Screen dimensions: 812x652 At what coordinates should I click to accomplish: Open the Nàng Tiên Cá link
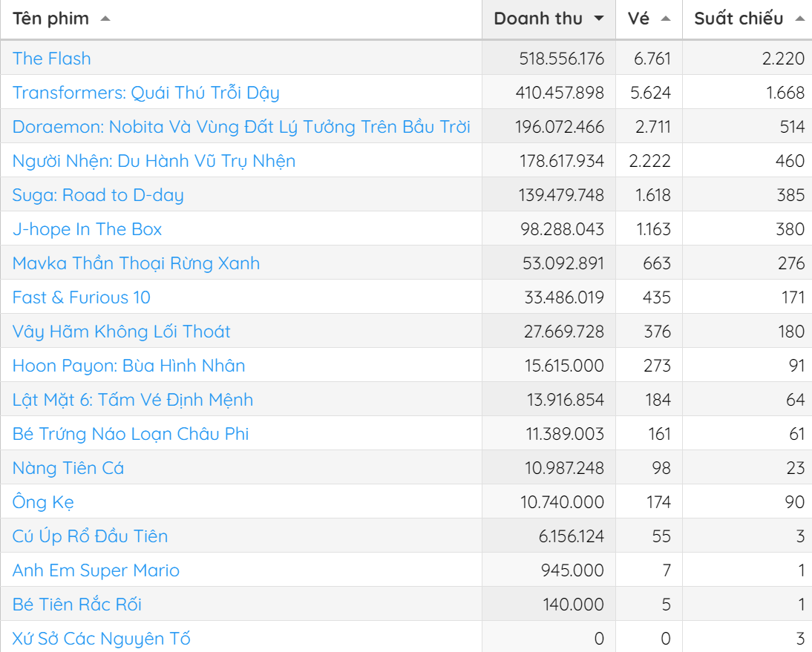coord(68,468)
